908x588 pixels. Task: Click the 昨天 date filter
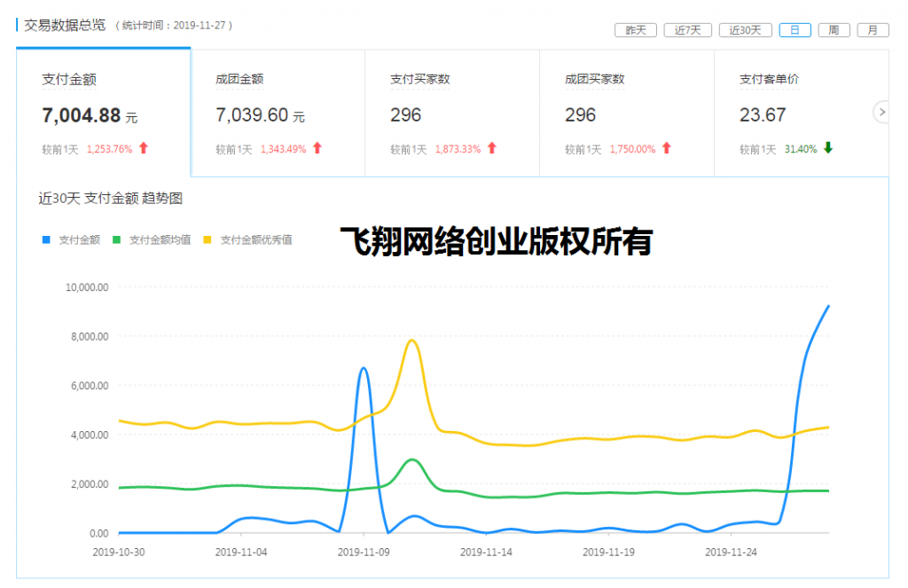point(635,29)
